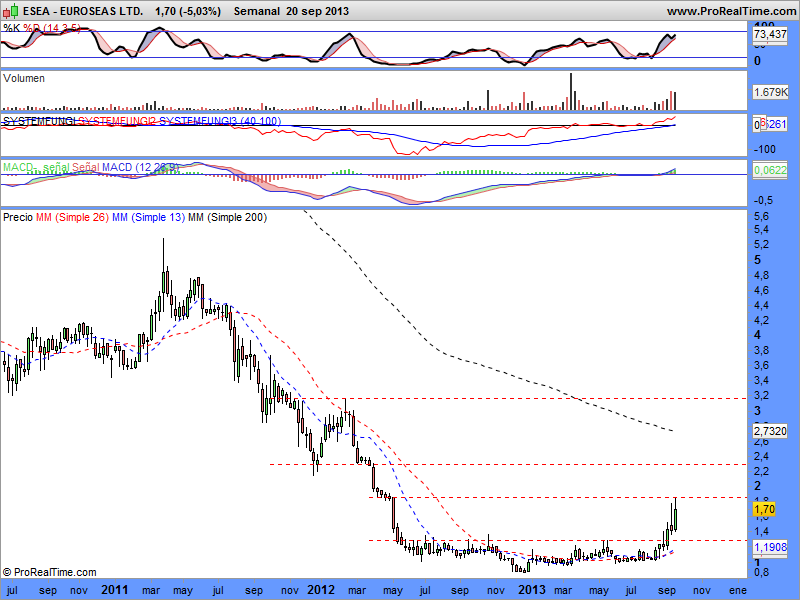Screen dimensions: 800x600
Task: Select the 1.679K volume value
Action: [x=770, y=92]
